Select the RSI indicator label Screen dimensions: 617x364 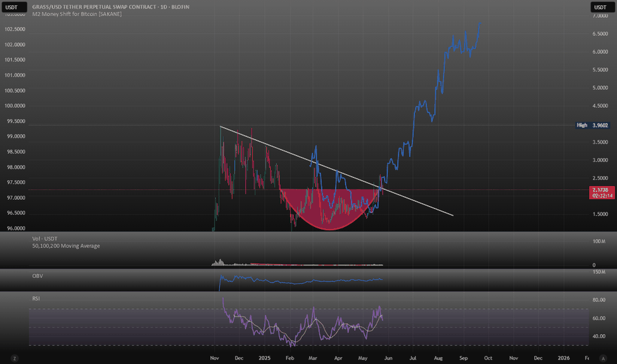pos(36,298)
